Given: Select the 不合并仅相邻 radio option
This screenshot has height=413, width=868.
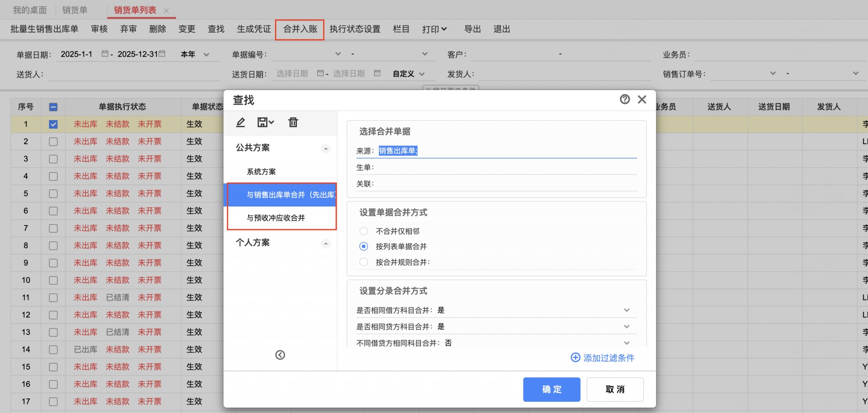Looking at the screenshot, I should [x=363, y=231].
